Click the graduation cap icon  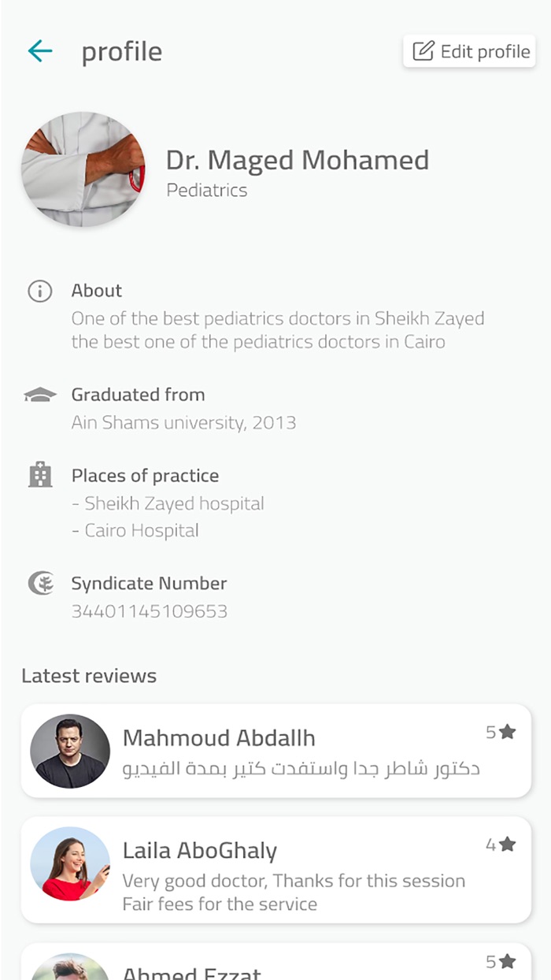[x=39, y=395]
